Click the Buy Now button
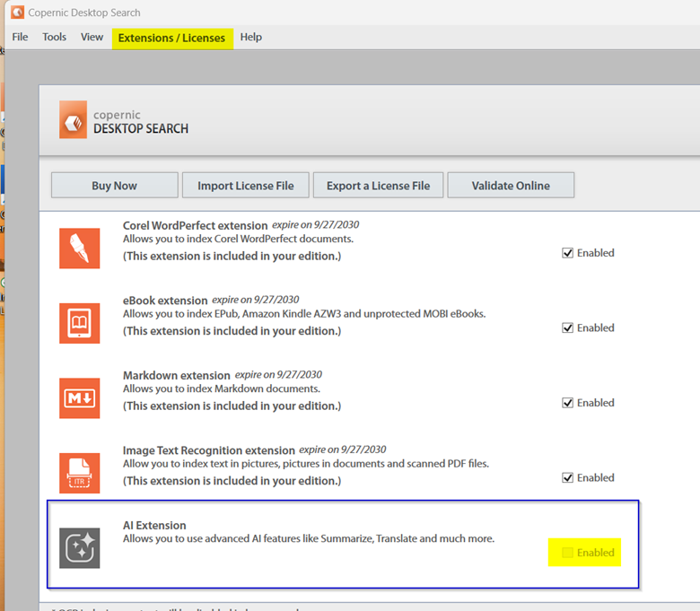This screenshot has height=611, width=700. tap(114, 185)
